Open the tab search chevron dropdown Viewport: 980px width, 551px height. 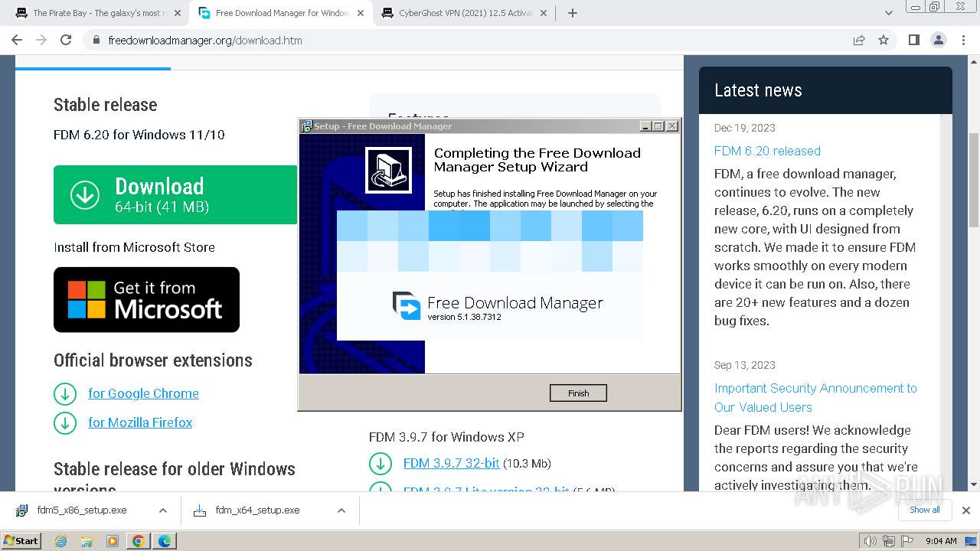pos(889,13)
